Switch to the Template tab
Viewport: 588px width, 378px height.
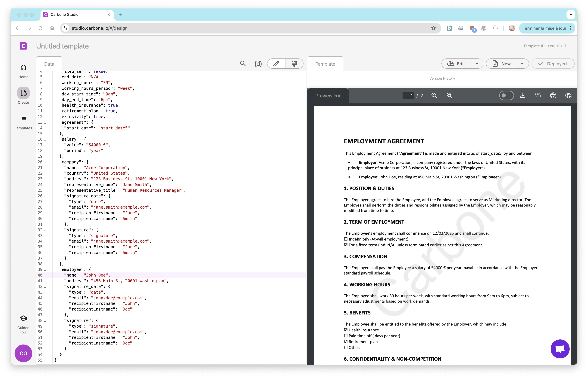tap(325, 64)
